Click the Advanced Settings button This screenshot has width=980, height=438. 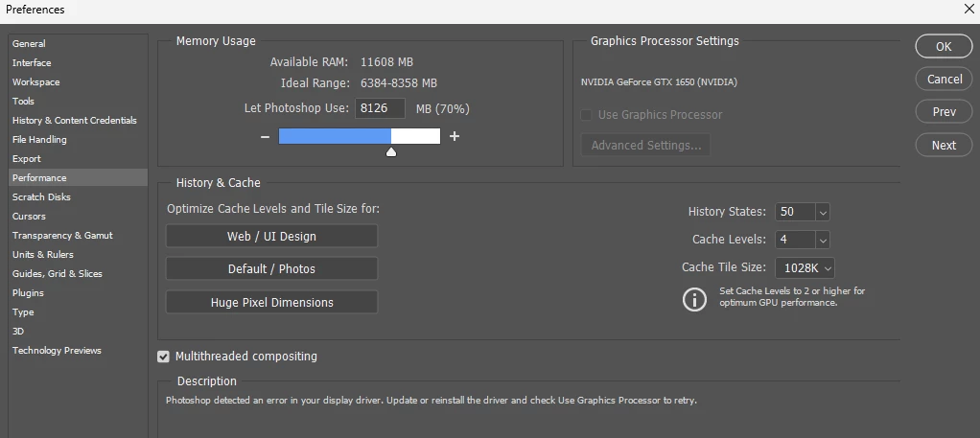coord(645,146)
